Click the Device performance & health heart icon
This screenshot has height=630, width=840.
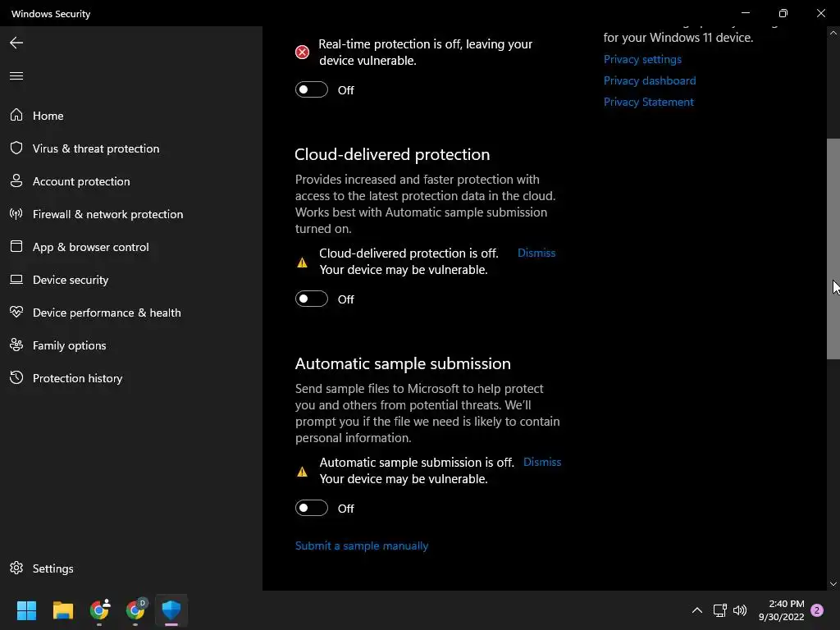[16, 313]
